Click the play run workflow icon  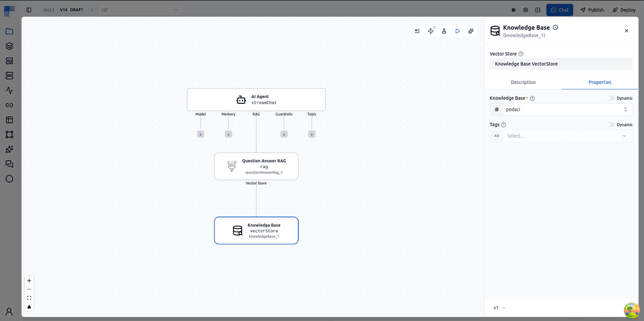click(x=458, y=31)
